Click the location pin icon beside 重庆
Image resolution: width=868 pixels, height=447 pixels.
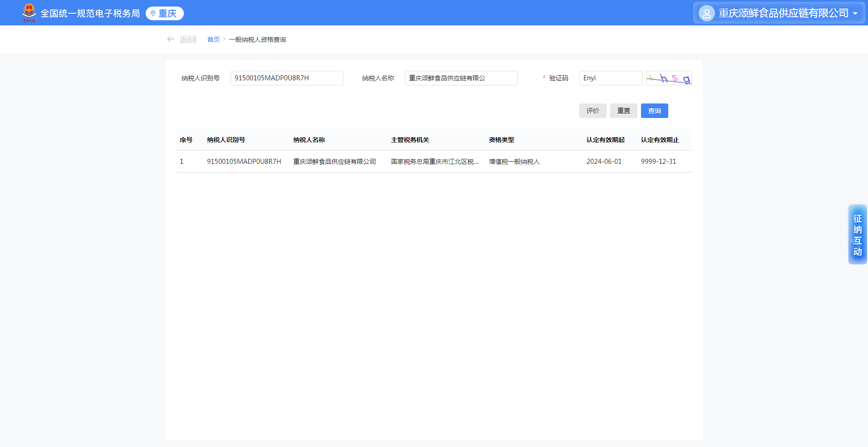point(153,14)
